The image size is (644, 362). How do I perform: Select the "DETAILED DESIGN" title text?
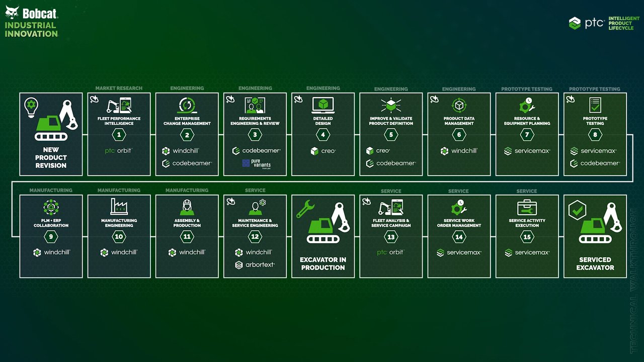323,121
